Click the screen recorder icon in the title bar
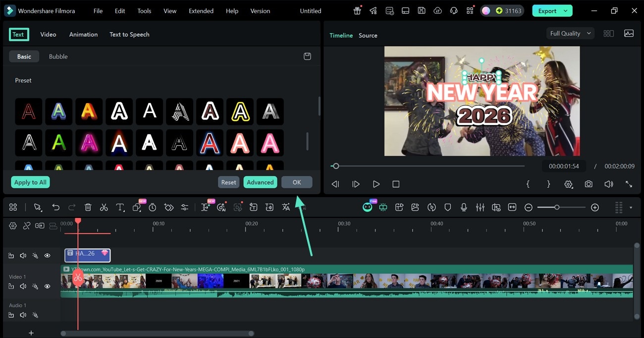Viewport: 644px width, 338px height. (x=405, y=10)
